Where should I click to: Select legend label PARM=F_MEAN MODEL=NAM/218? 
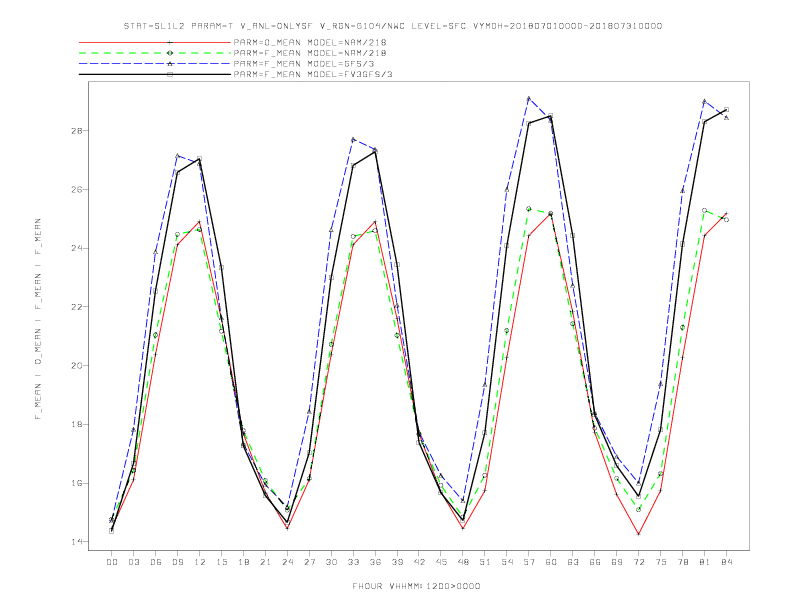point(310,53)
